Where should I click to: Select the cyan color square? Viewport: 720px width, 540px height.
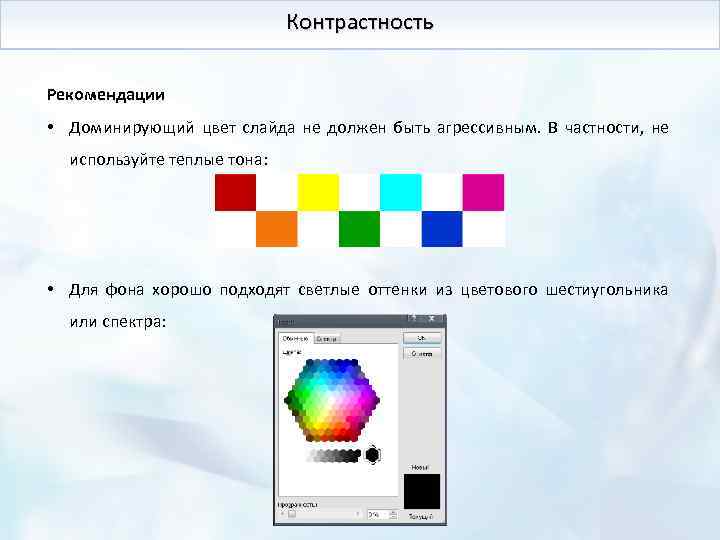click(x=401, y=192)
